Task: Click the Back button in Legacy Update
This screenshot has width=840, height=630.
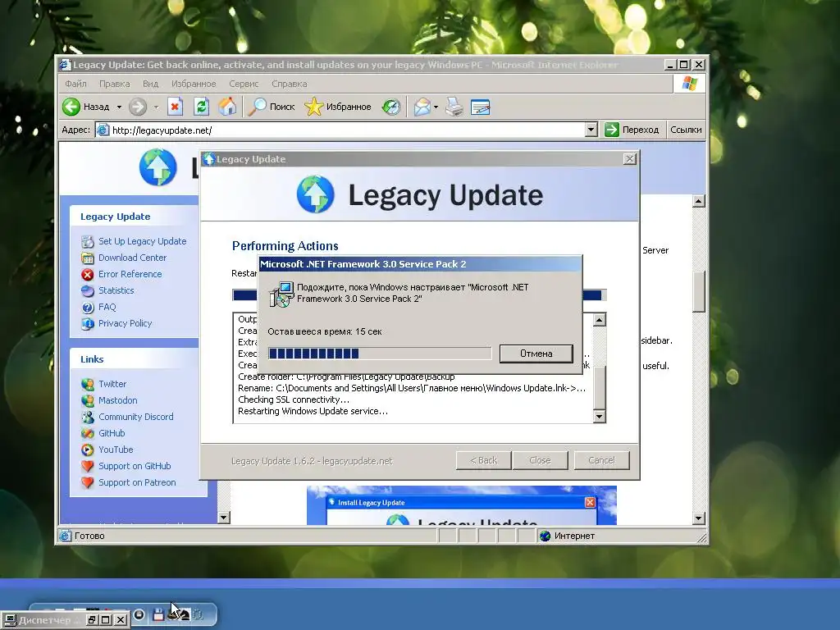Action: pos(483,460)
